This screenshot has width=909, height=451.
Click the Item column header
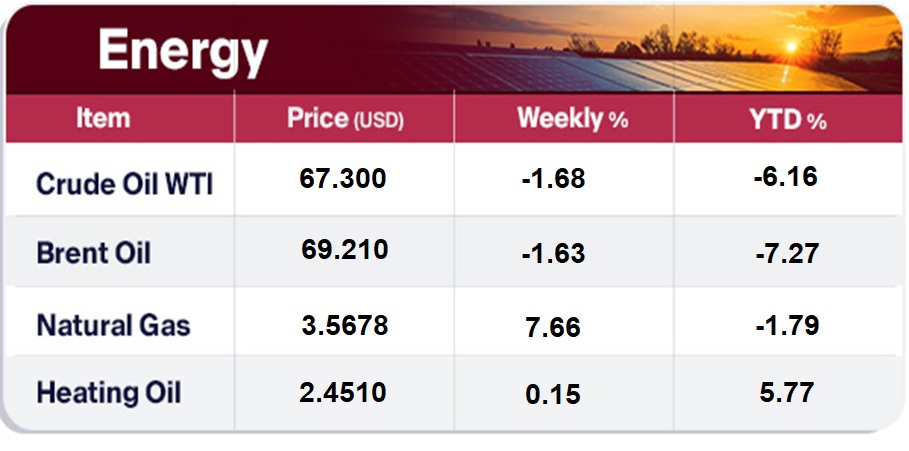tap(103, 118)
